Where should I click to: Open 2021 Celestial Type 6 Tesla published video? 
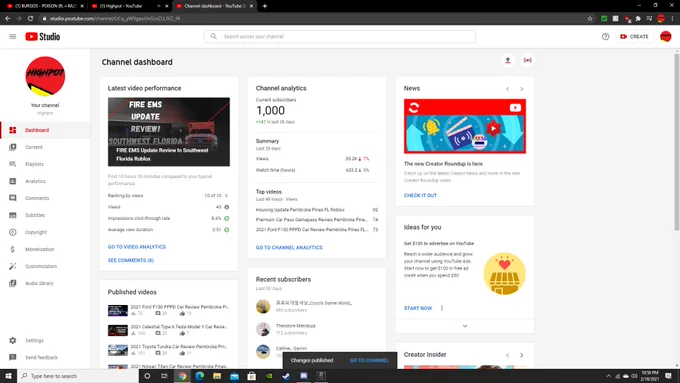(x=169, y=330)
